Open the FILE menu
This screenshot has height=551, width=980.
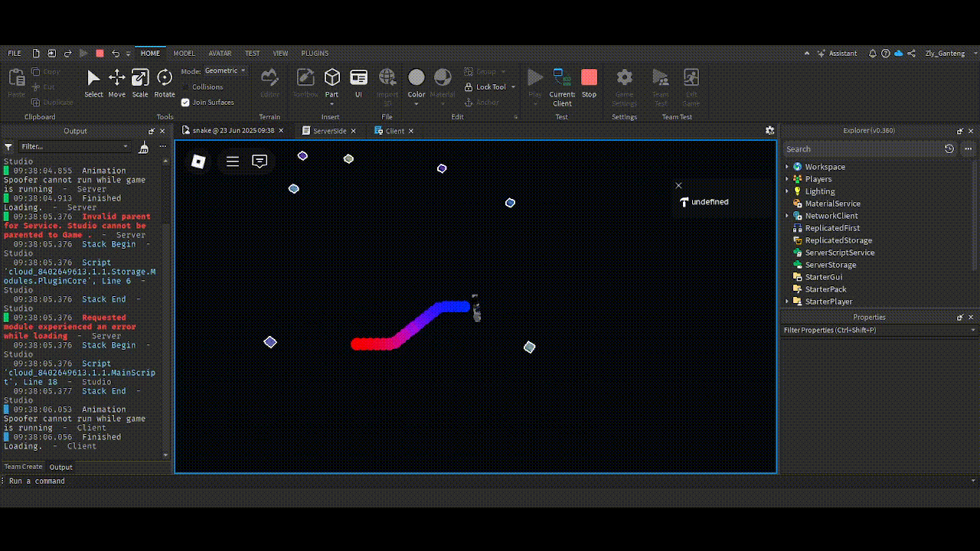tap(15, 54)
